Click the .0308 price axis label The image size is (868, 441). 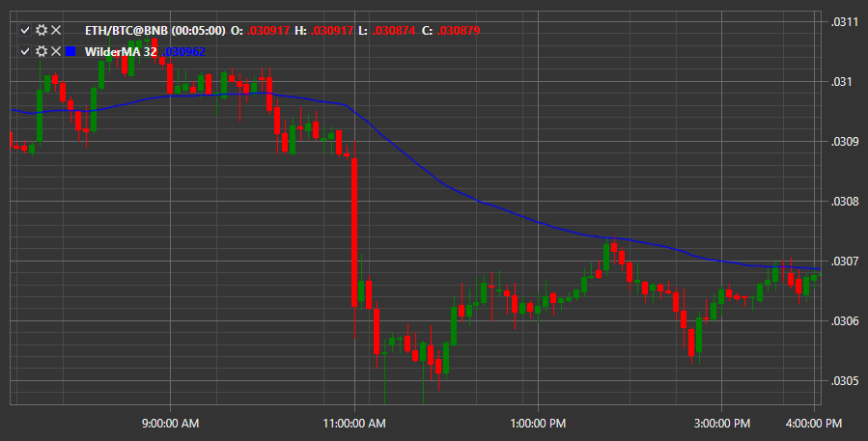pos(845,202)
